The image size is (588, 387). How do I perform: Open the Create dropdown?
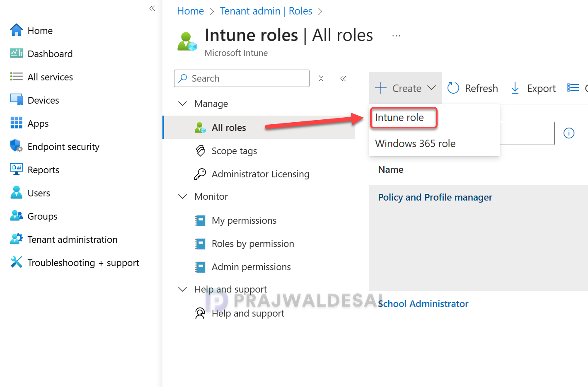pyautogui.click(x=405, y=88)
